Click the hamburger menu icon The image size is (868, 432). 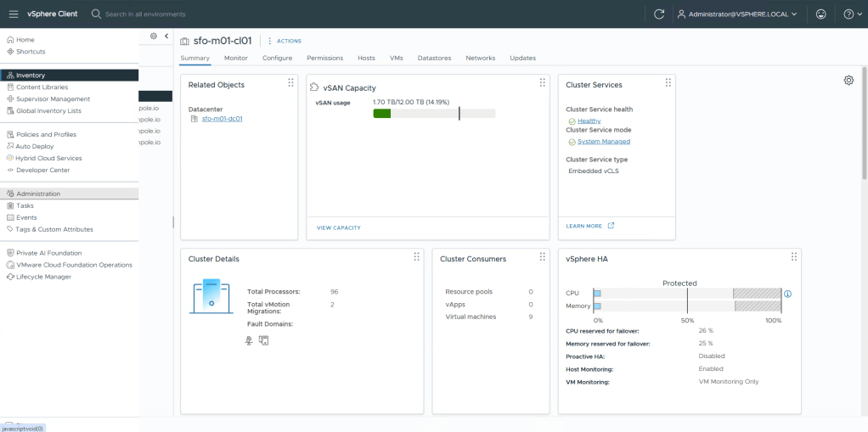pos(13,14)
